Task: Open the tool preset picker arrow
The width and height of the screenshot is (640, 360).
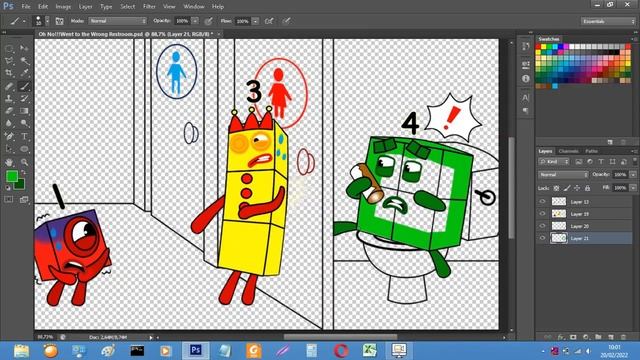Action: [x=24, y=21]
